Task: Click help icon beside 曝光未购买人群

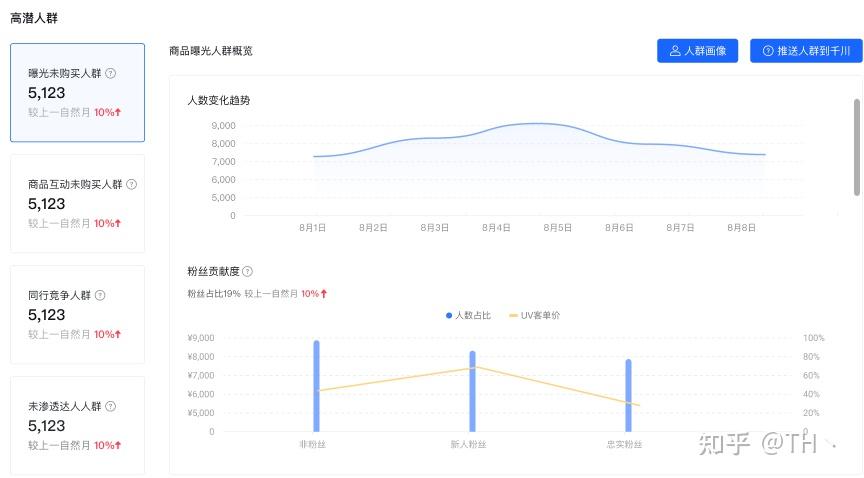Action: (x=111, y=73)
